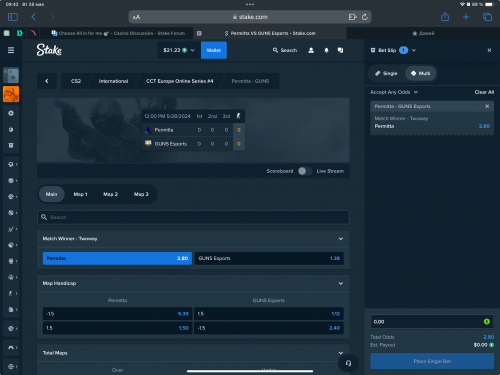This screenshot has width=500, height=375.
Task: Open the sidebar bets slip icon
Action: point(11,145)
